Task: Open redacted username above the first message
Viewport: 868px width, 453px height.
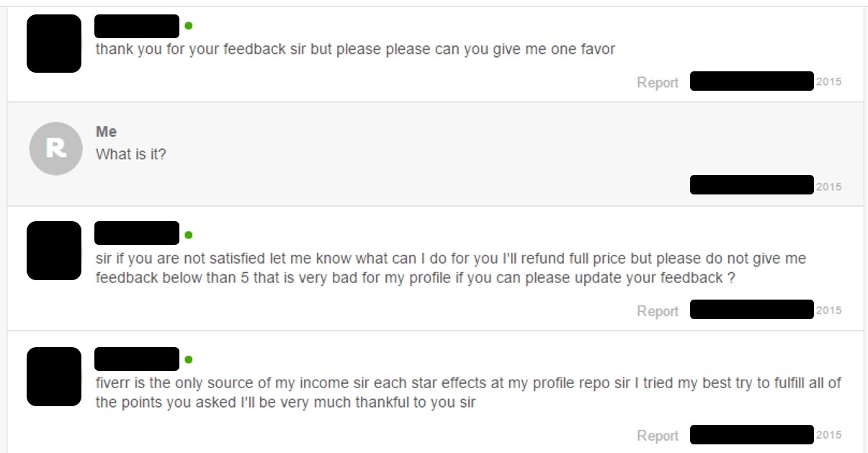Action: 137,26
